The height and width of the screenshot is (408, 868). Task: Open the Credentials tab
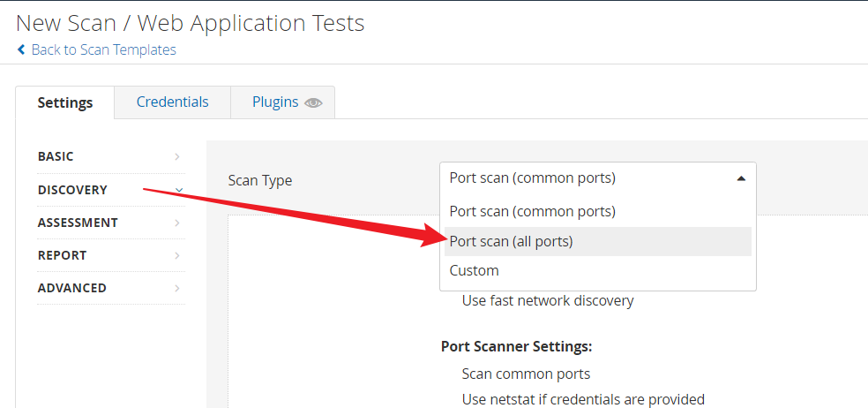coord(172,102)
